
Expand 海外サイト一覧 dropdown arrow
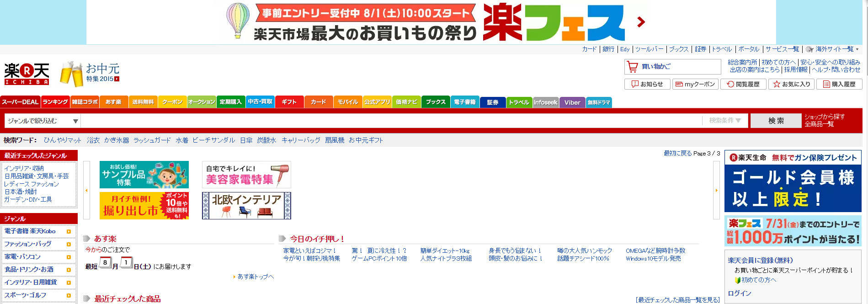coord(857,49)
